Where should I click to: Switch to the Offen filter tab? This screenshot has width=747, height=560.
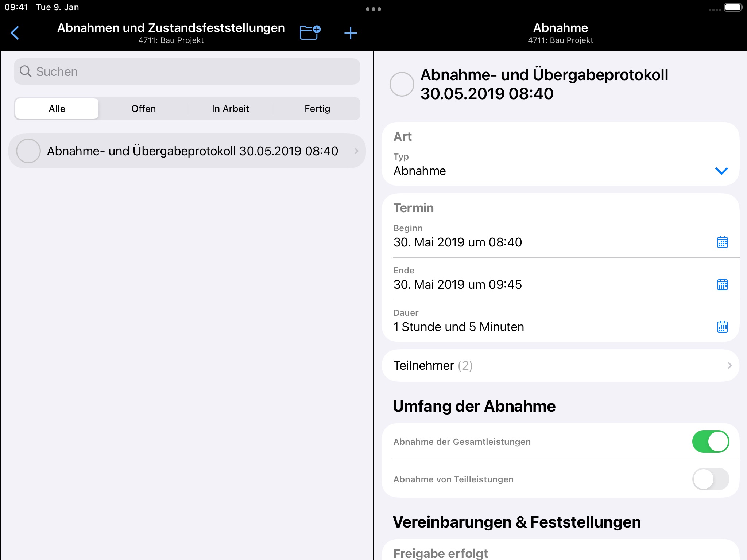click(143, 109)
